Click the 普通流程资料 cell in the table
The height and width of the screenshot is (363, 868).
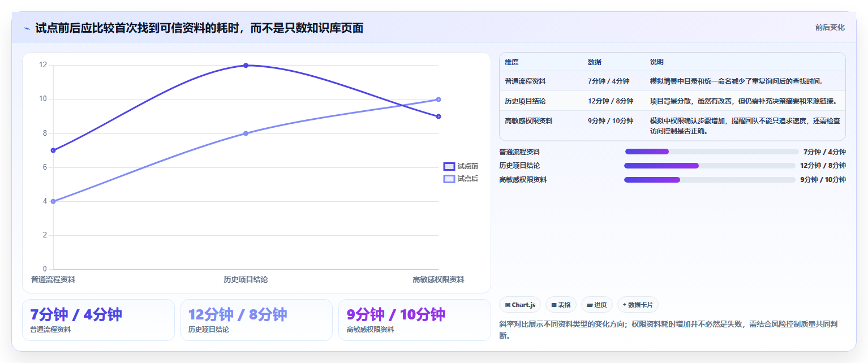[x=525, y=81]
